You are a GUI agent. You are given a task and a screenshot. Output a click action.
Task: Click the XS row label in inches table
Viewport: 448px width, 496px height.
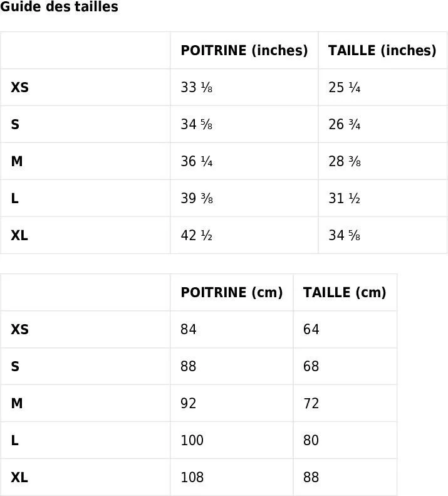point(19,87)
